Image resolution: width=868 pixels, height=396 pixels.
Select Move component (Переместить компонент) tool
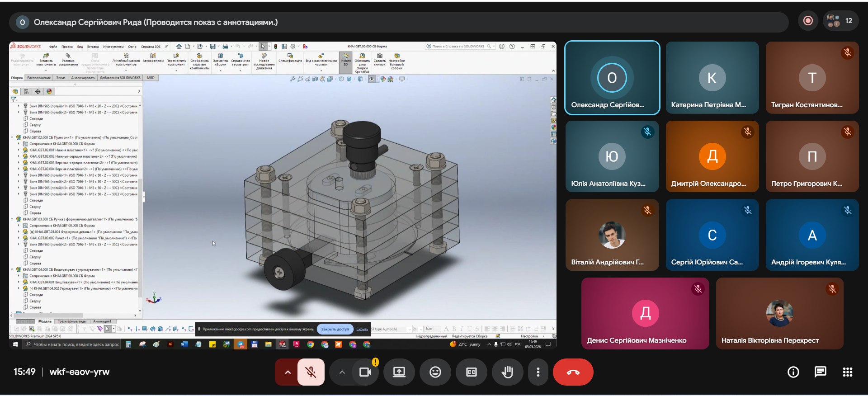click(176, 60)
